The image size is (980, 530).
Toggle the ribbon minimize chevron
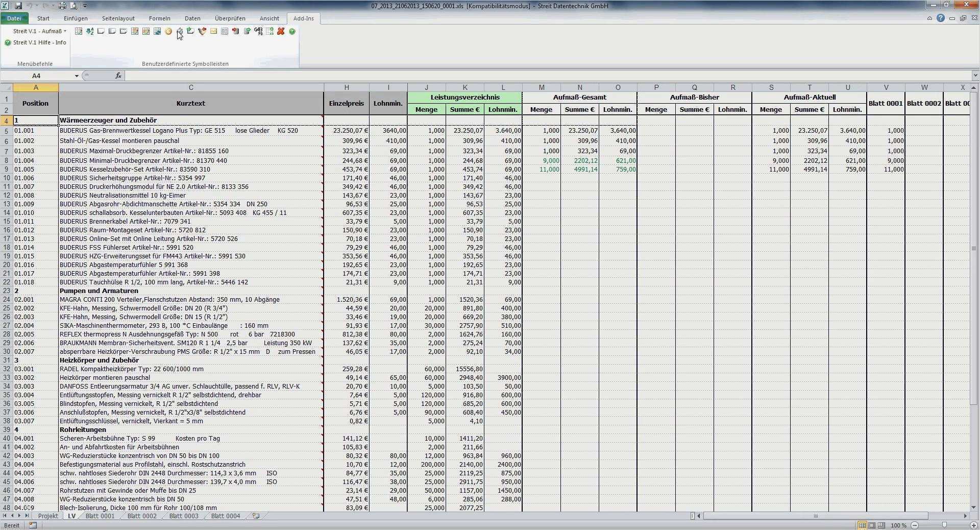(930, 18)
